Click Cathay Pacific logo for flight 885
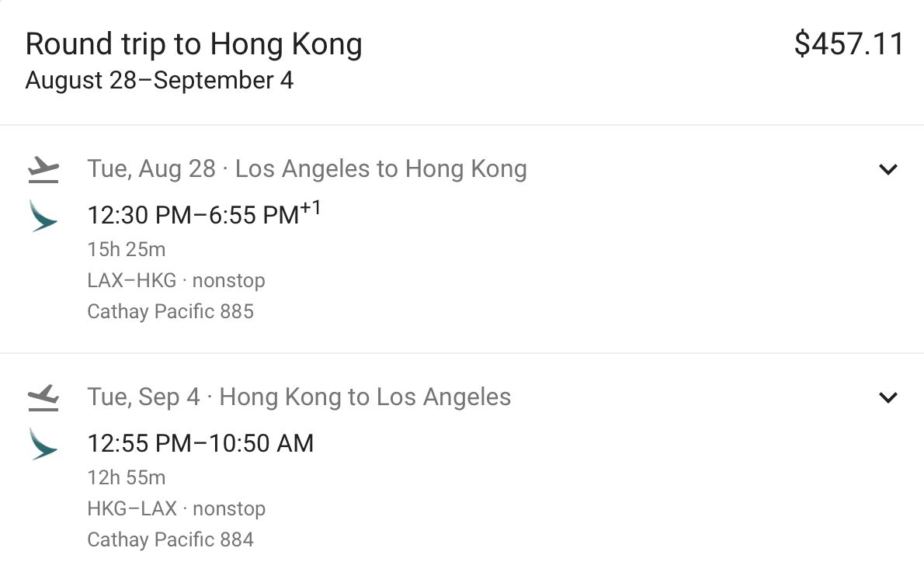924x579 pixels. [43, 216]
